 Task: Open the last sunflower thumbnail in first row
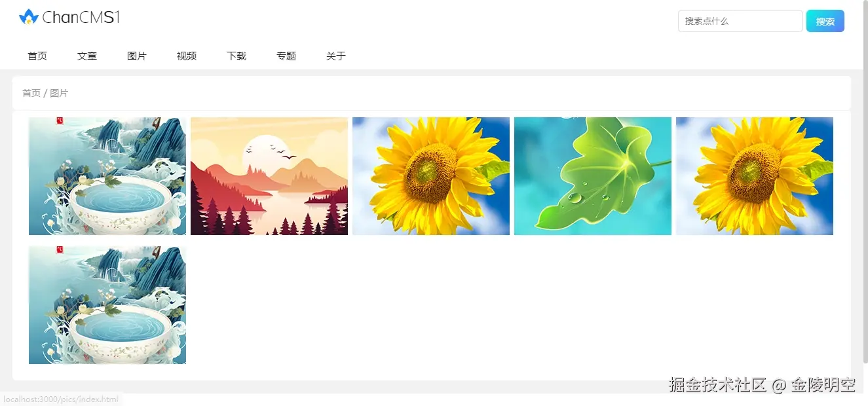755,176
